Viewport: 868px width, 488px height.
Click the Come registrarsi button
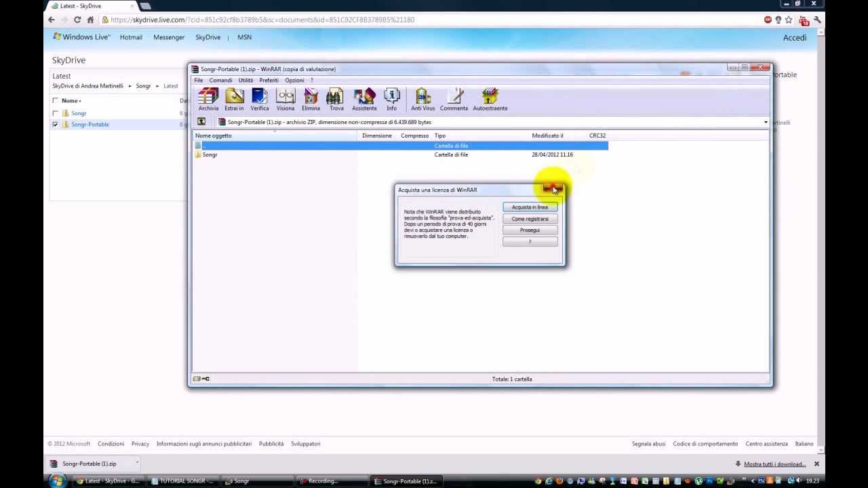point(530,219)
